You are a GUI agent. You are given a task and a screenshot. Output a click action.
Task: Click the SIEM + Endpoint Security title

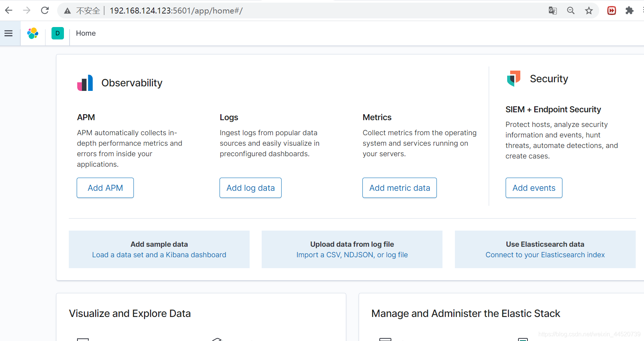pos(553,109)
